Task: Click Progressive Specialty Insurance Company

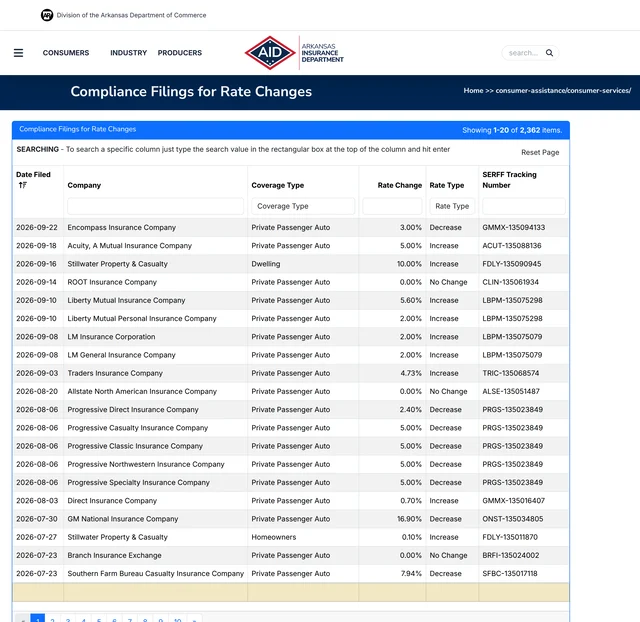Action: point(138,482)
